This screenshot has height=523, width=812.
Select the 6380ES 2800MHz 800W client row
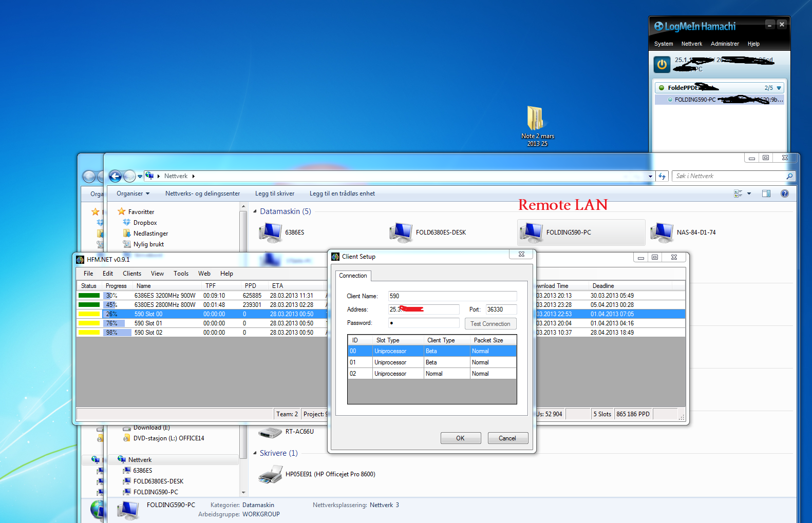click(202, 305)
